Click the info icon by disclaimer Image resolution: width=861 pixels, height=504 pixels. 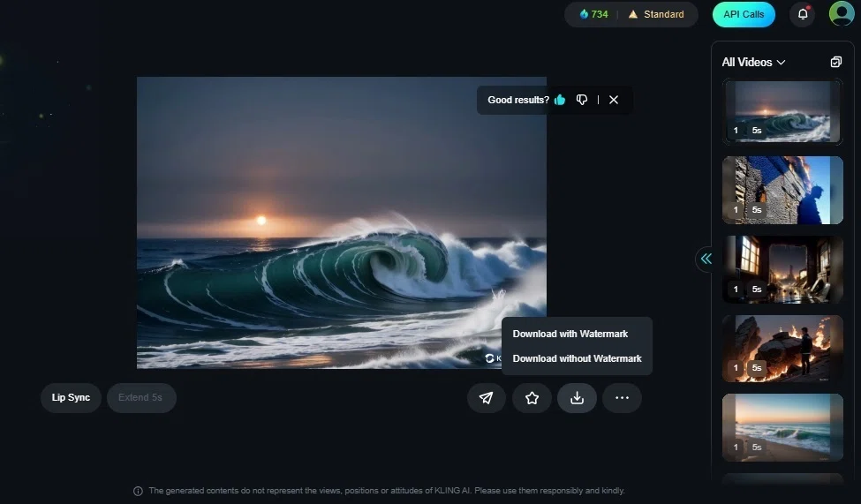(x=139, y=491)
